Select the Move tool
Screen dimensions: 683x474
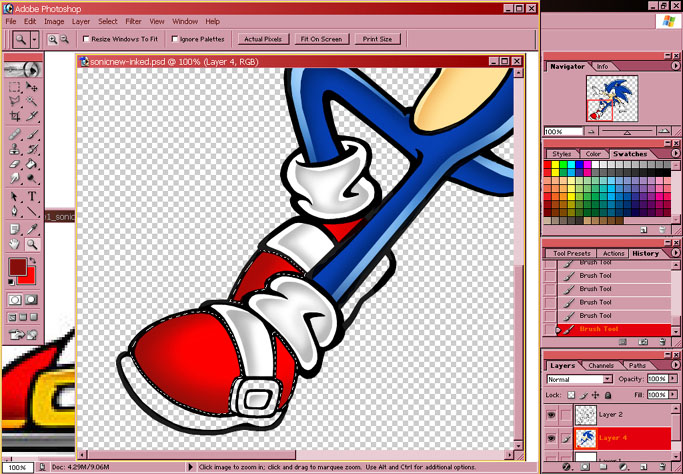[x=31, y=87]
